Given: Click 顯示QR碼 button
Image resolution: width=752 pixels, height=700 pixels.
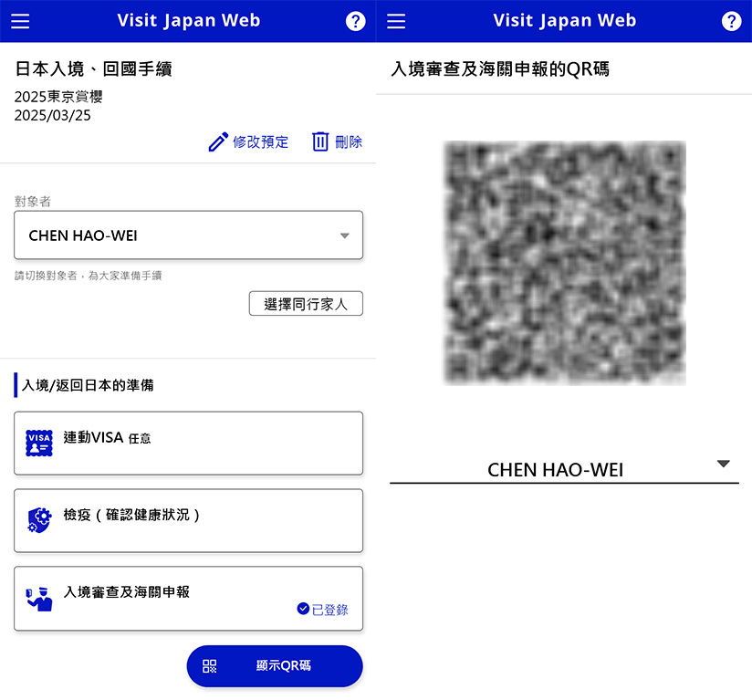Looking at the screenshot, I should 275,666.
